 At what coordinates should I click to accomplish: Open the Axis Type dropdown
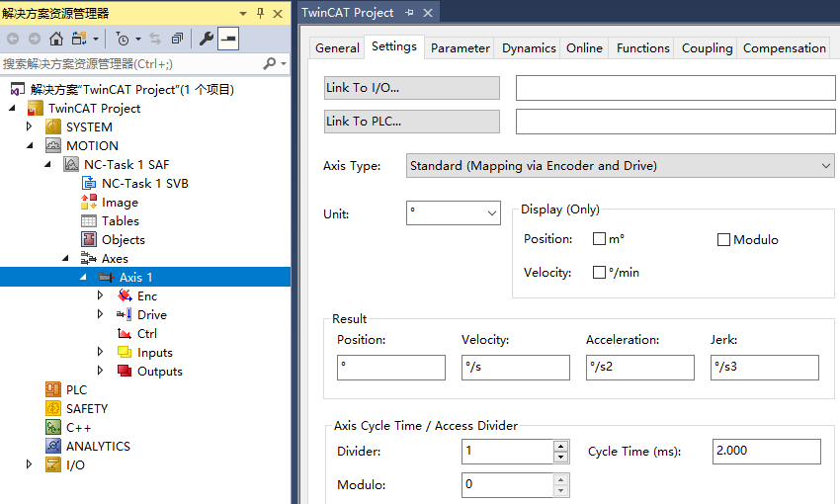[620, 165]
